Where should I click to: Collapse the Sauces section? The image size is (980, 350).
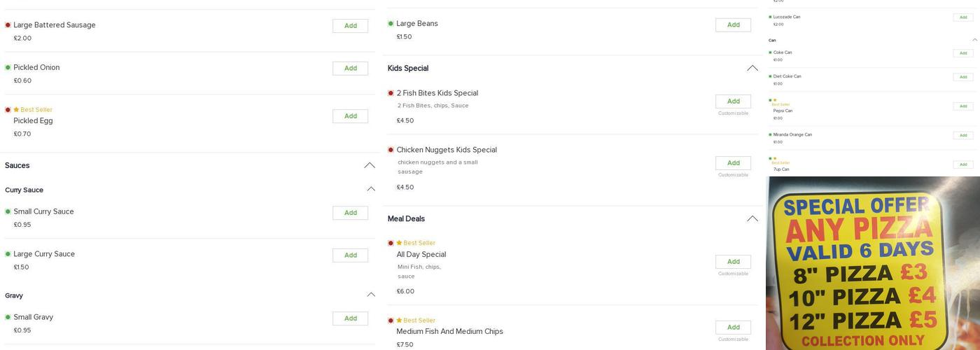click(x=369, y=166)
